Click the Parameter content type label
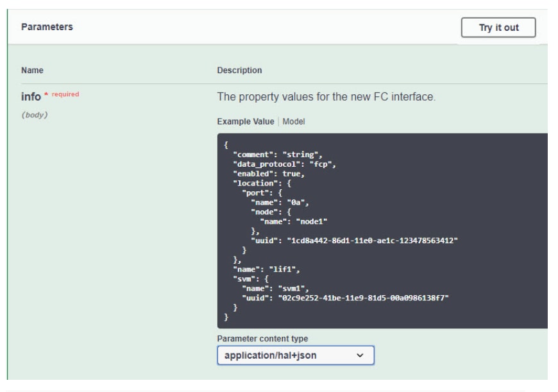 262,339
